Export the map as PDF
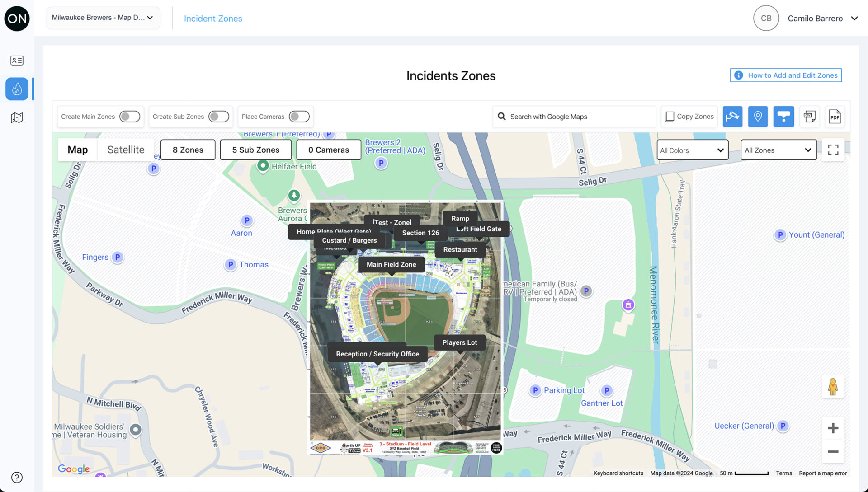 coord(835,117)
